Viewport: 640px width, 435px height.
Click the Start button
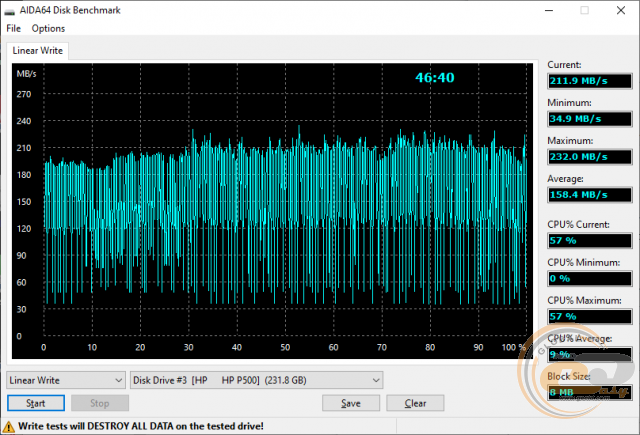pyautogui.click(x=36, y=403)
